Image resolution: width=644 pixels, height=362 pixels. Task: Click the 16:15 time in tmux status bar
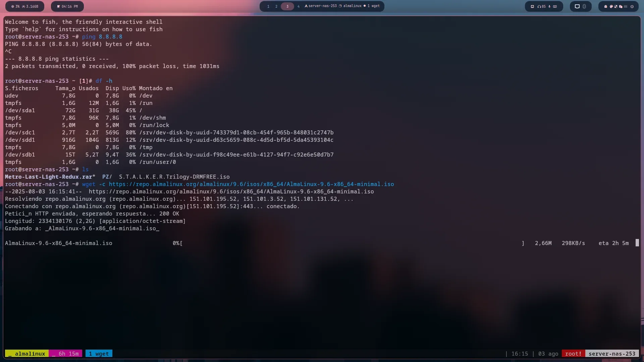tap(520, 354)
